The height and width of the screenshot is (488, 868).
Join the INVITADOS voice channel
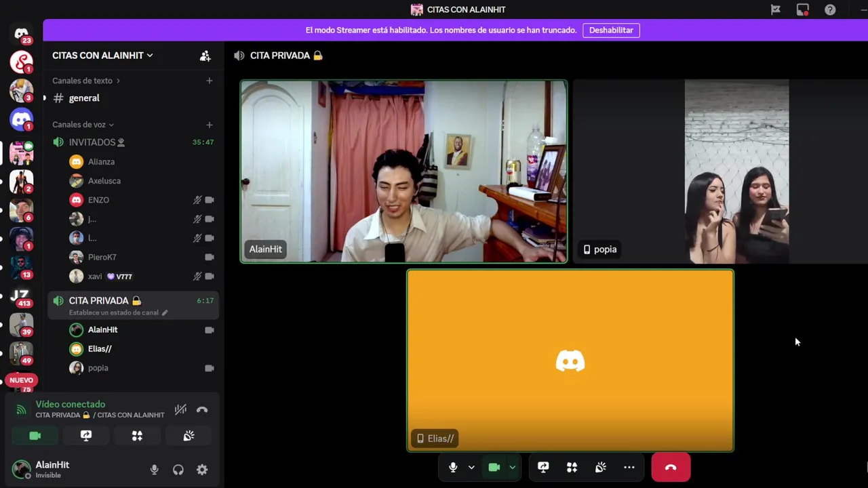click(134, 142)
